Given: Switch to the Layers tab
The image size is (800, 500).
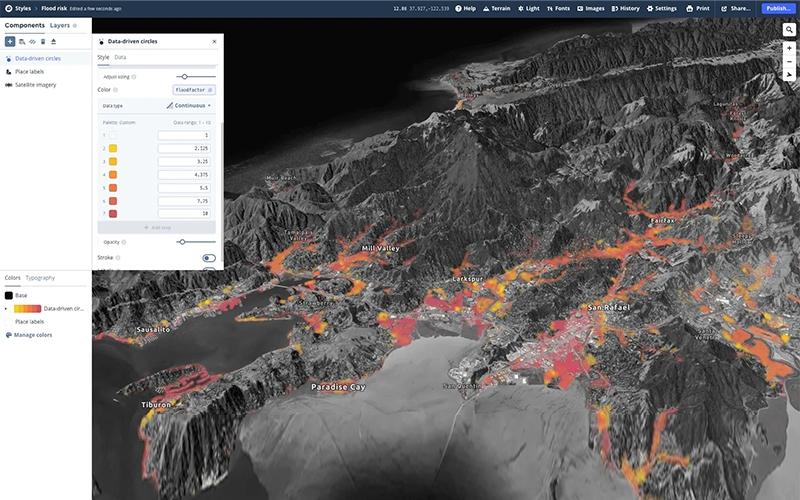Looking at the screenshot, I should [x=60, y=26].
